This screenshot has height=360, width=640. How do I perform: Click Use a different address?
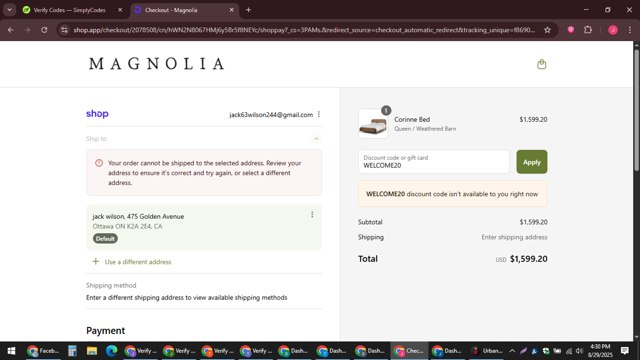click(x=138, y=262)
